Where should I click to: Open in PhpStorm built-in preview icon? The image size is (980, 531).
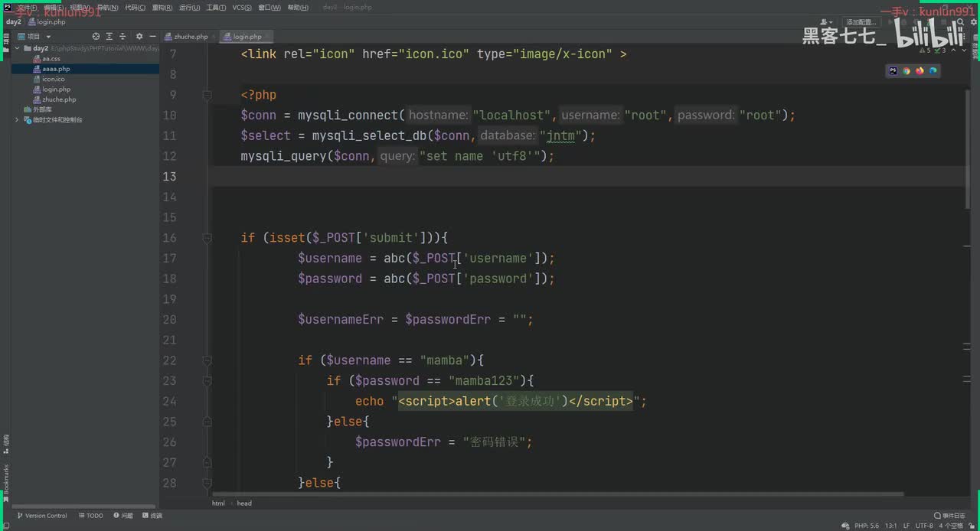(x=893, y=70)
